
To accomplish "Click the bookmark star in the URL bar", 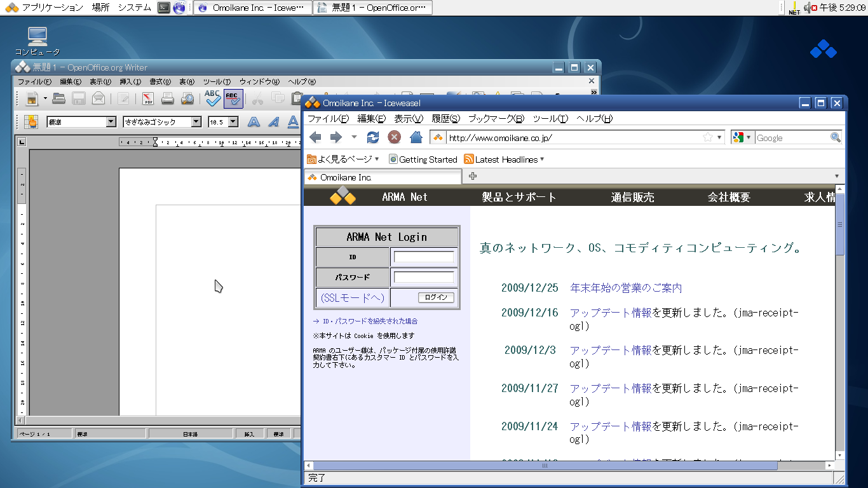I will point(708,137).
